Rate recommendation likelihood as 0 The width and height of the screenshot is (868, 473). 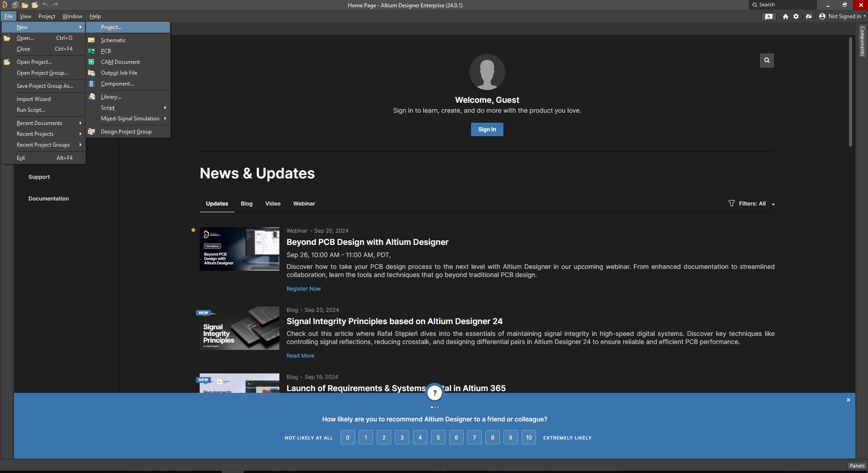point(348,438)
